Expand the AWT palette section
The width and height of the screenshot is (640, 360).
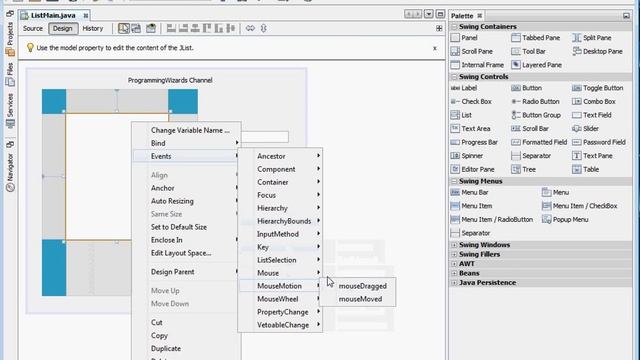pyautogui.click(x=454, y=264)
